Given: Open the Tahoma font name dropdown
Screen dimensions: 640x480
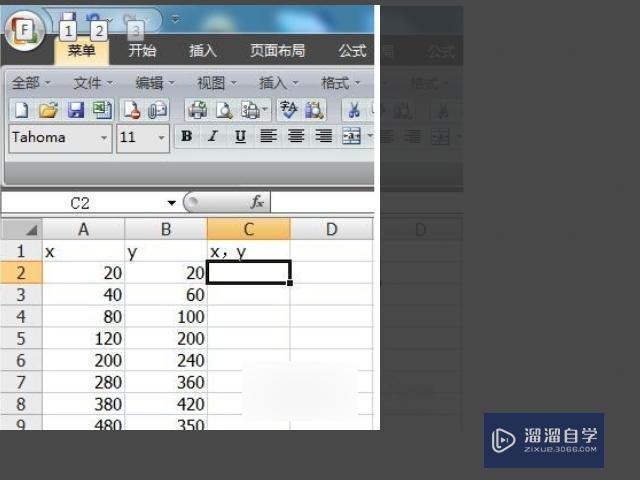Looking at the screenshot, I should [104, 138].
